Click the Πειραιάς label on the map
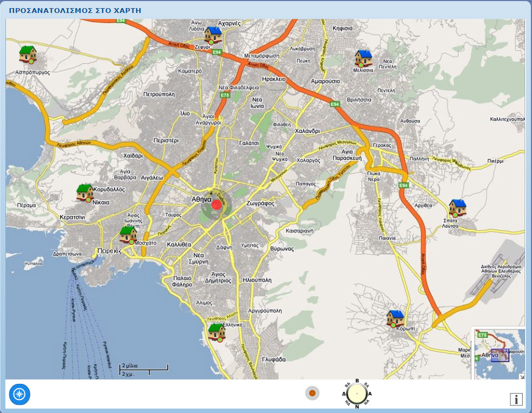Viewport: 532px width, 413px height. 108,251
